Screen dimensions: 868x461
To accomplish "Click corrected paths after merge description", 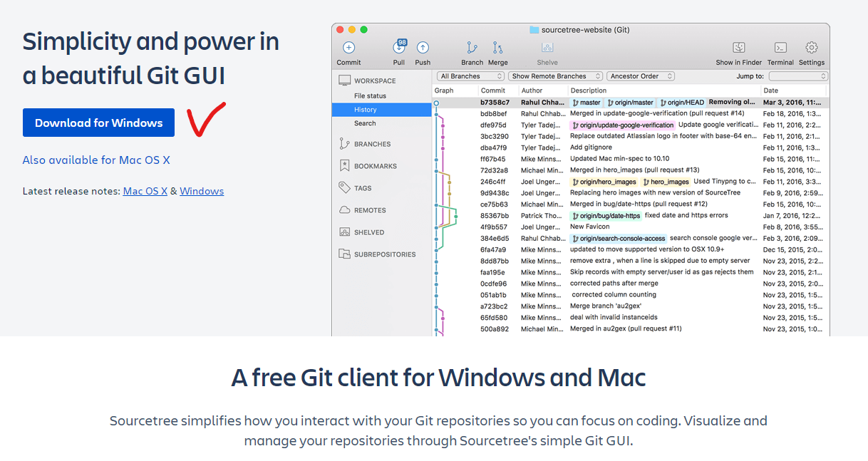I will [614, 284].
